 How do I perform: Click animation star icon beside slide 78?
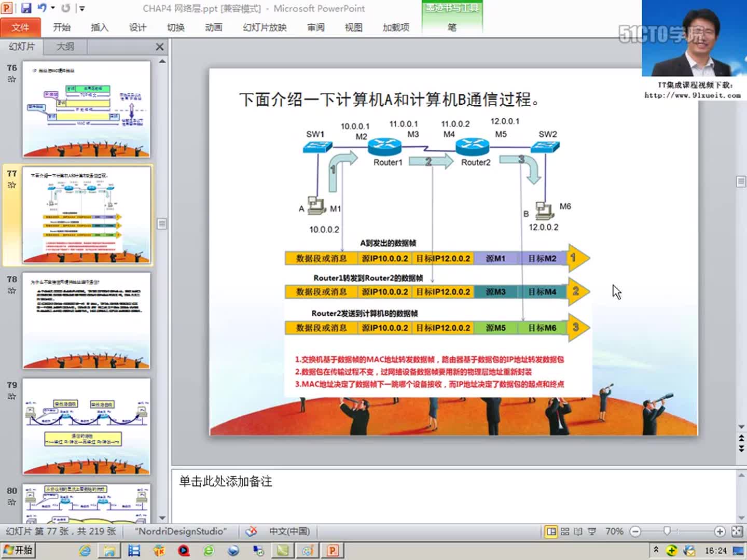[12, 291]
